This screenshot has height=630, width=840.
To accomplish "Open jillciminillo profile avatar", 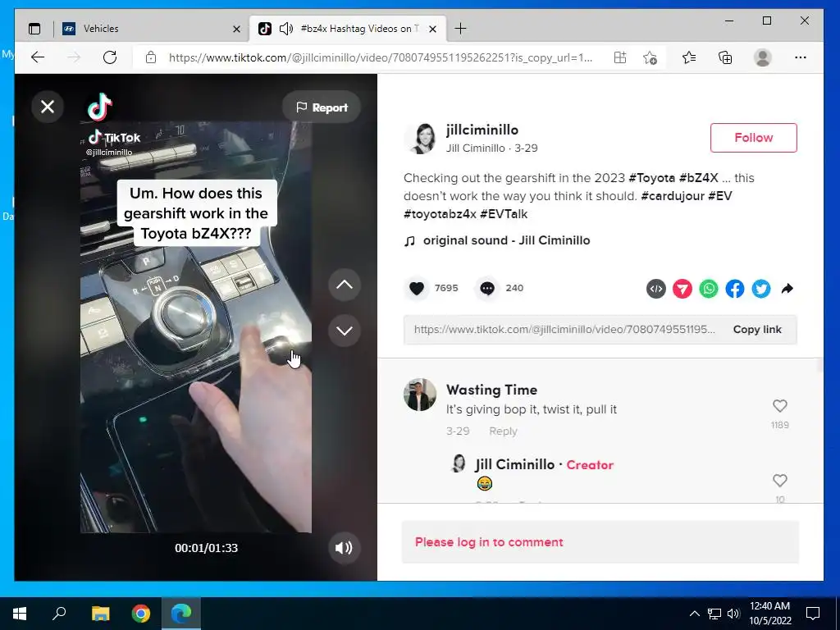I will 421,138.
